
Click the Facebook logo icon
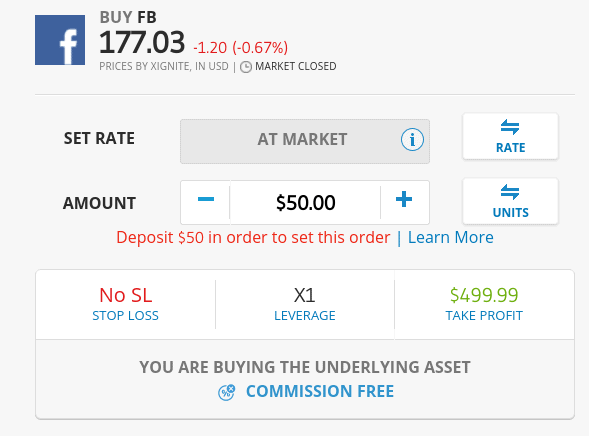coord(60,40)
